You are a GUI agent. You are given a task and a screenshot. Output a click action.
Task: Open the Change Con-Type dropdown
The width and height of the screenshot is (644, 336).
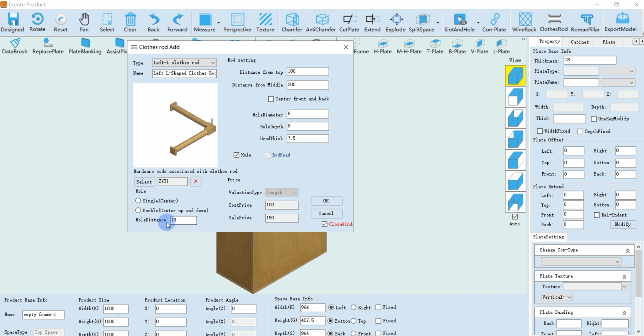581,262
